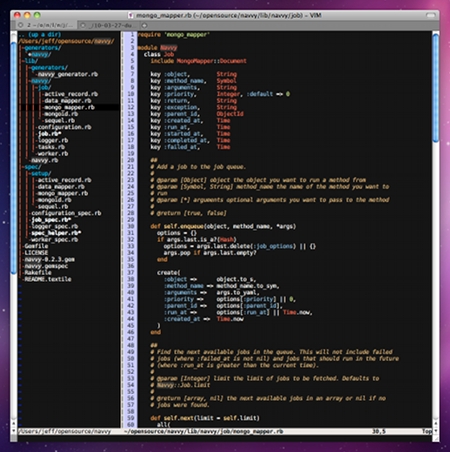
Task: Minimize the window with the yellow button
Action: pyautogui.click(x=27, y=15)
